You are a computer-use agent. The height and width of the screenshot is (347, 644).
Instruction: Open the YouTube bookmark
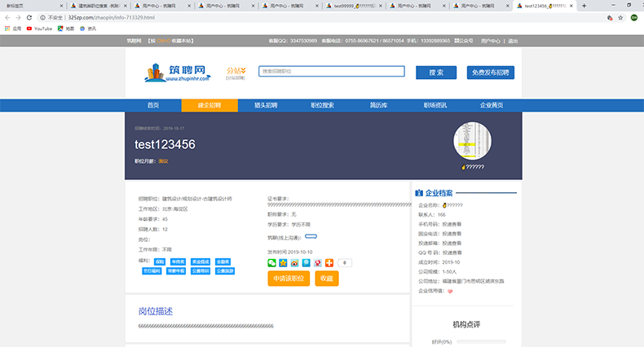click(39, 29)
